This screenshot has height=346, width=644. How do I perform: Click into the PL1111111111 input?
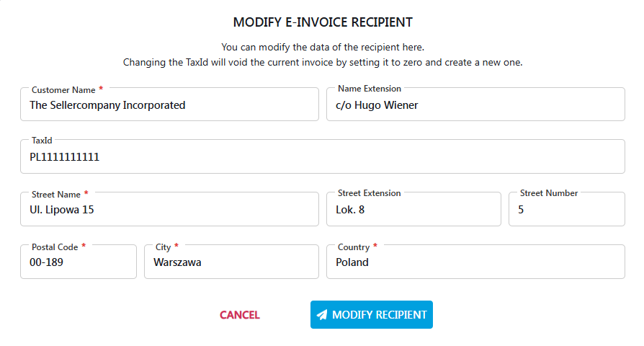click(322, 157)
